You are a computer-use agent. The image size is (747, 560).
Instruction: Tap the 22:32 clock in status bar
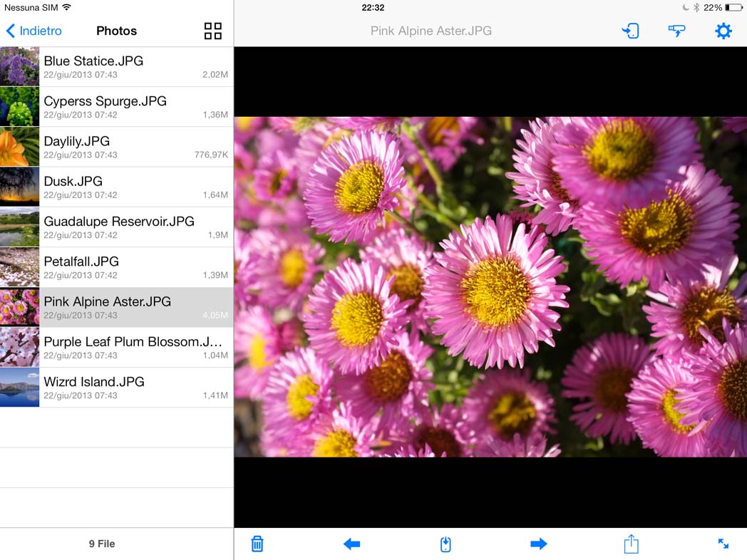click(x=373, y=8)
